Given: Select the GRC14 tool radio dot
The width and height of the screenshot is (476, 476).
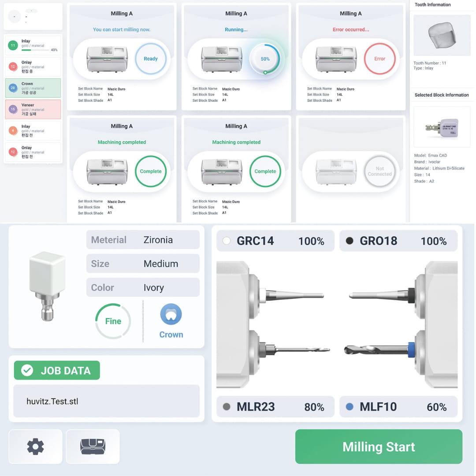Looking at the screenshot, I should point(227,241).
